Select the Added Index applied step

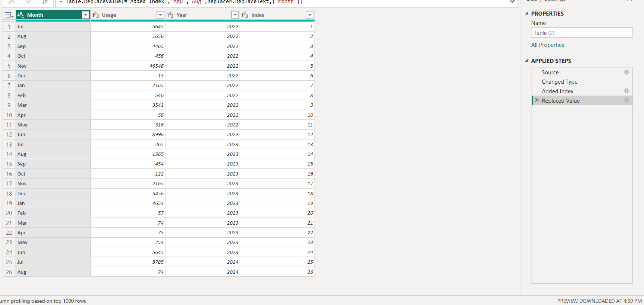[582, 91]
